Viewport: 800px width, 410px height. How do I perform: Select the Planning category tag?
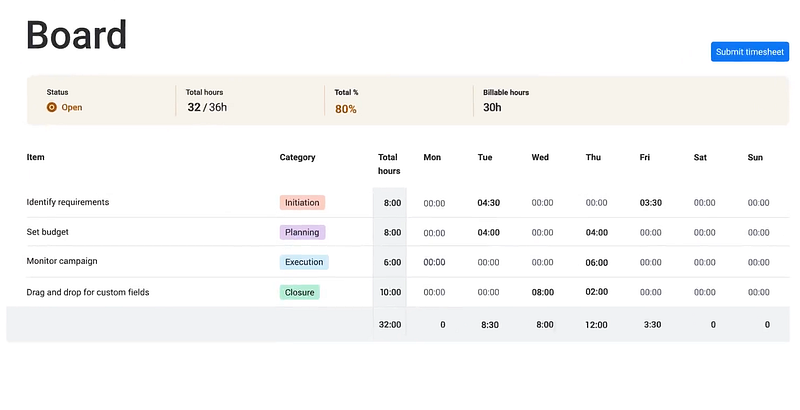click(x=302, y=232)
